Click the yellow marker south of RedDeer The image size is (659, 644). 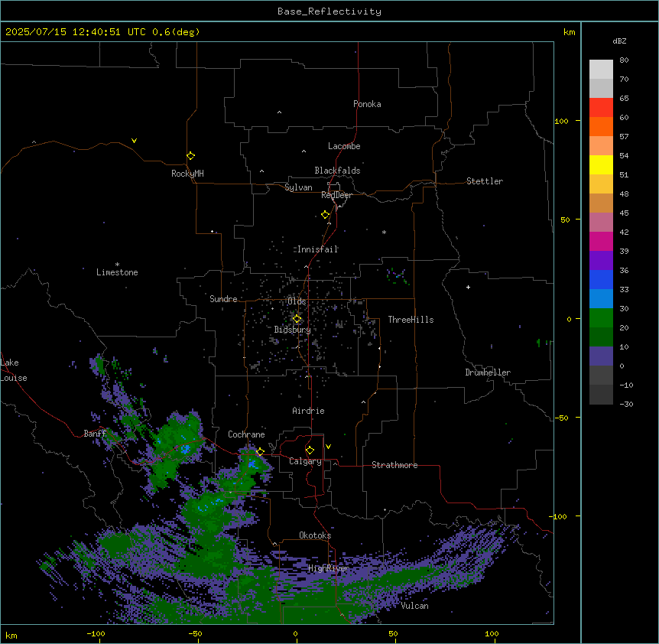325,214
